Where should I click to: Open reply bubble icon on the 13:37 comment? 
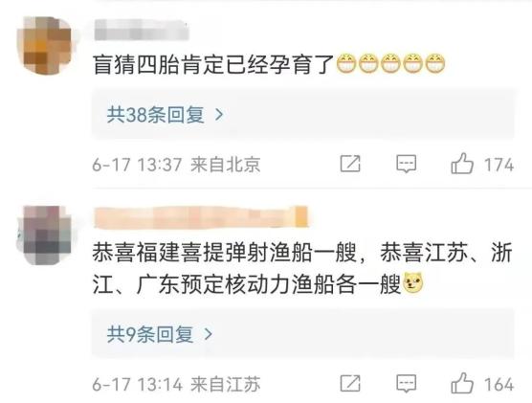(406, 165)
